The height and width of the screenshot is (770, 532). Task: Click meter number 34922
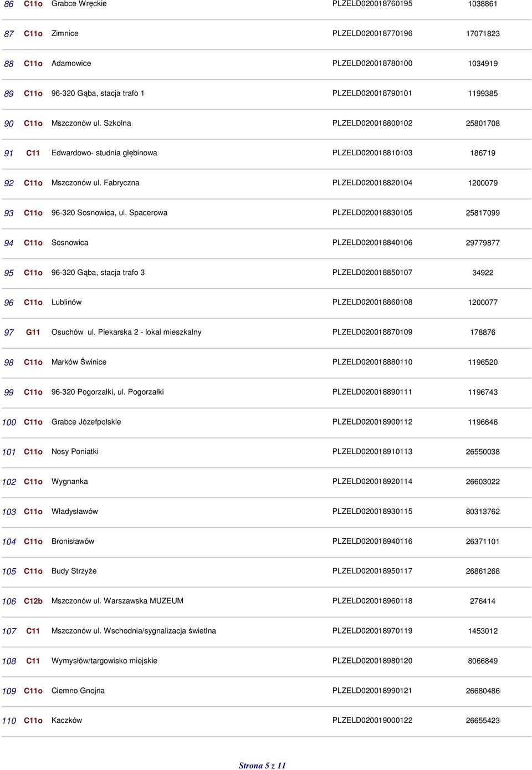(483, 273)
